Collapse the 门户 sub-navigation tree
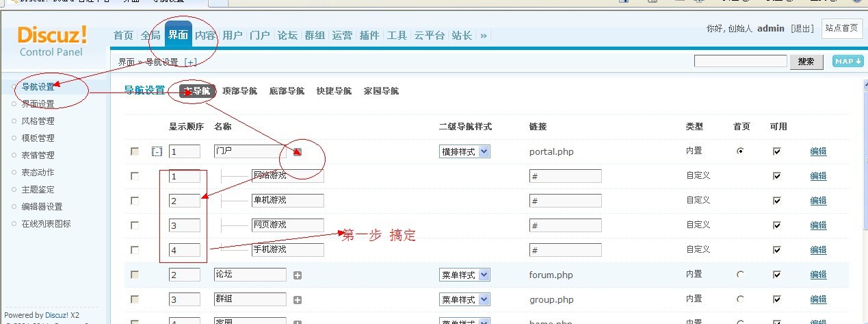The height and width of the screenshot is (324, 868). [x=157, y=151]
